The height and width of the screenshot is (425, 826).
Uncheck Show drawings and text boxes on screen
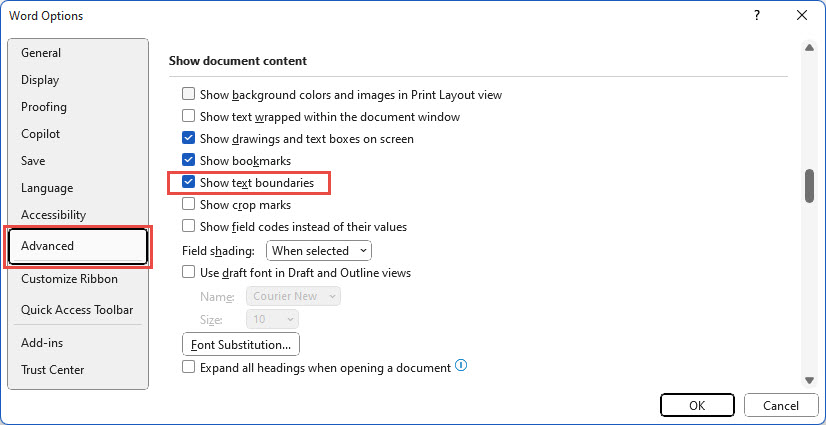pyautogui.click(x=188, y=139)
